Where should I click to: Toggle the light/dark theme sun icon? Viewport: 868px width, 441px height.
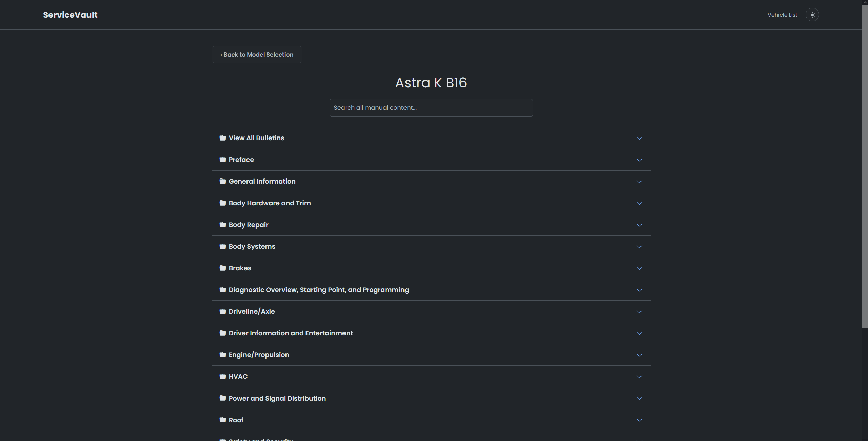pos(812,15)
